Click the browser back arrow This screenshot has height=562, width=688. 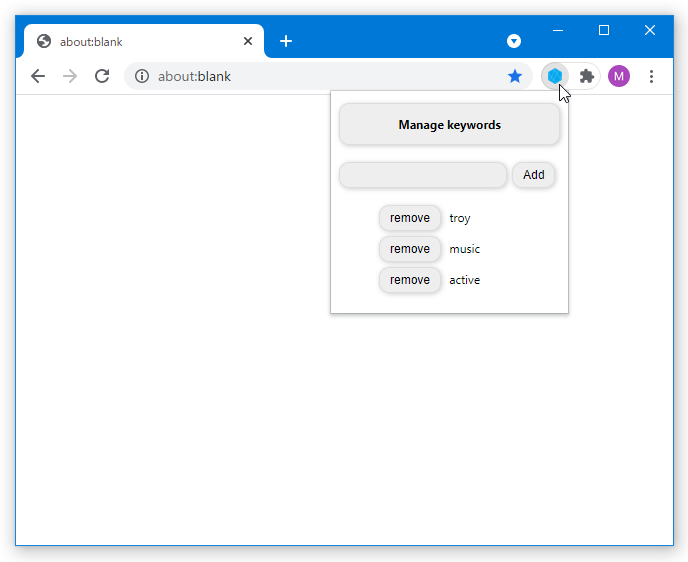click(x=38, y=76)
